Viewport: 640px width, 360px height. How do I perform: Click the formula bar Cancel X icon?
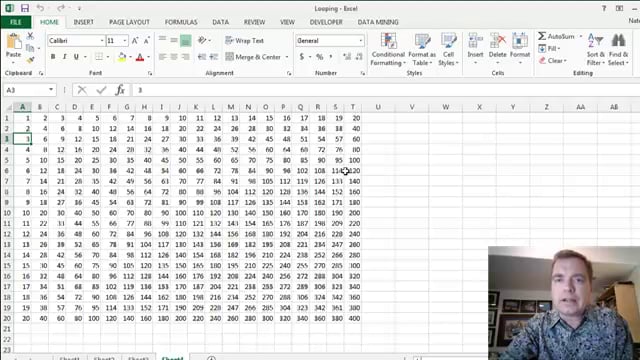pyautogui.click(x=82, y=90)
